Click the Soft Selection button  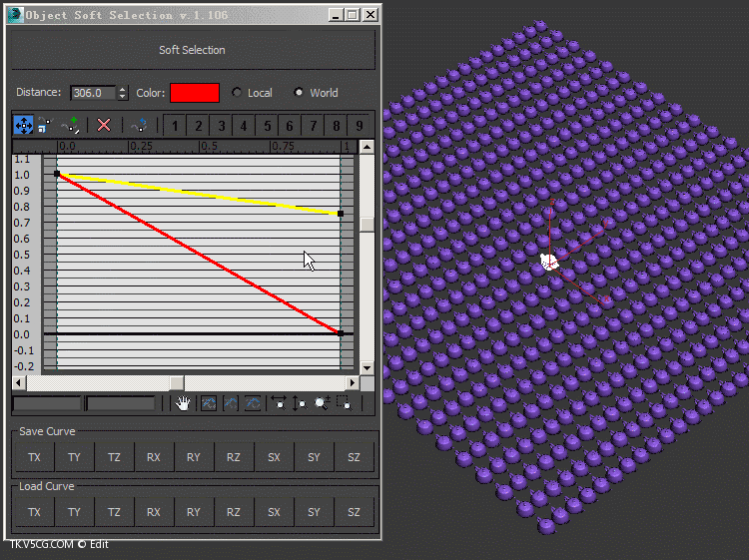tap(192, 50)
